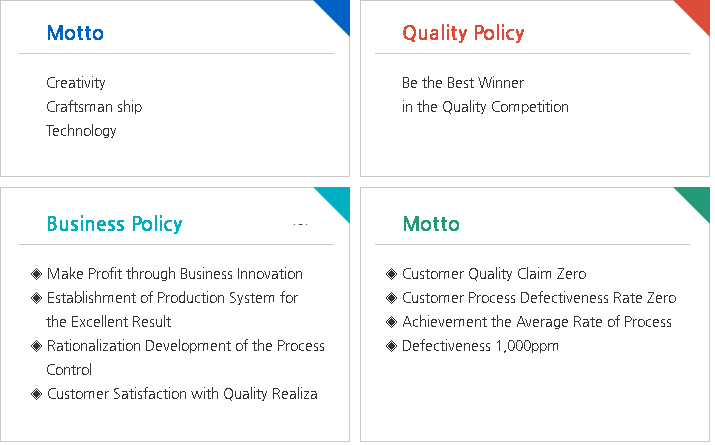Viewport: 715px width, 445px height.
Task: Click the teal corner triangle on Business Policy card
Action: pyautogui.click(x=337, y=199)
